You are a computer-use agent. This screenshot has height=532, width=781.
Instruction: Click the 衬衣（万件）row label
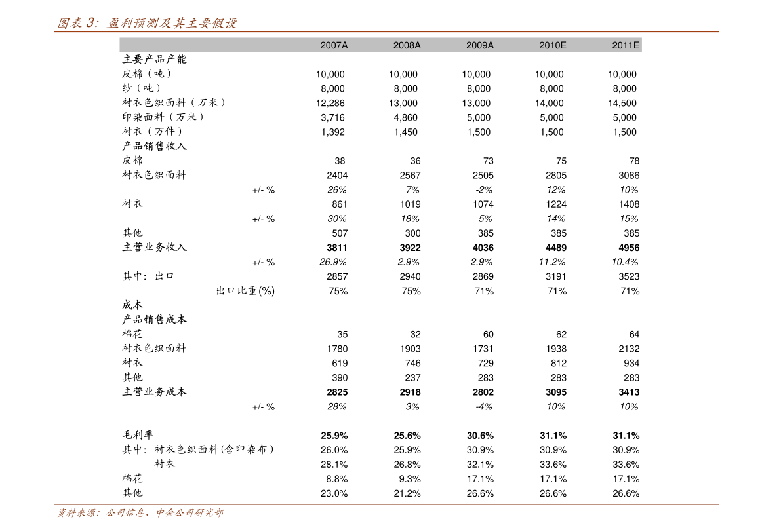click(x=153, y=132)
